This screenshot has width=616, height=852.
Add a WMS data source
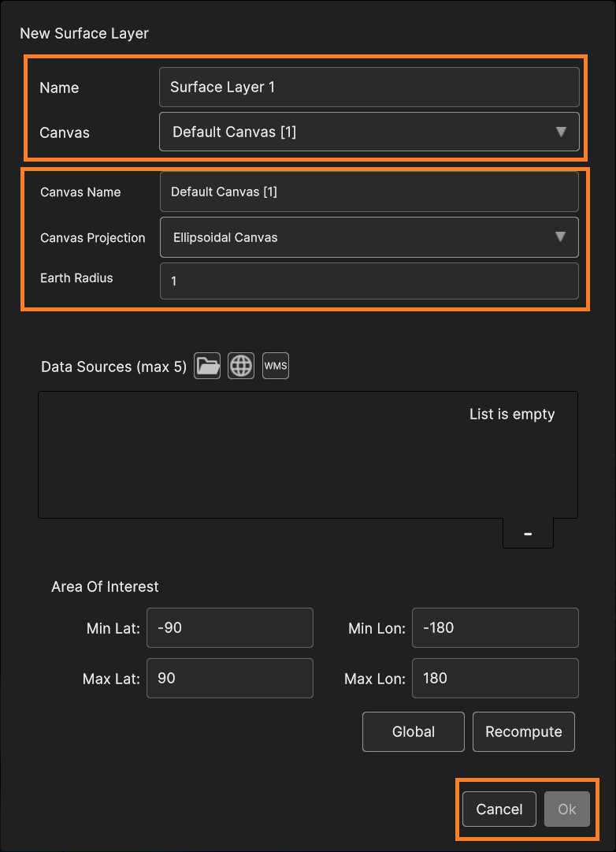pyautogui.click(x=276, y=366)
